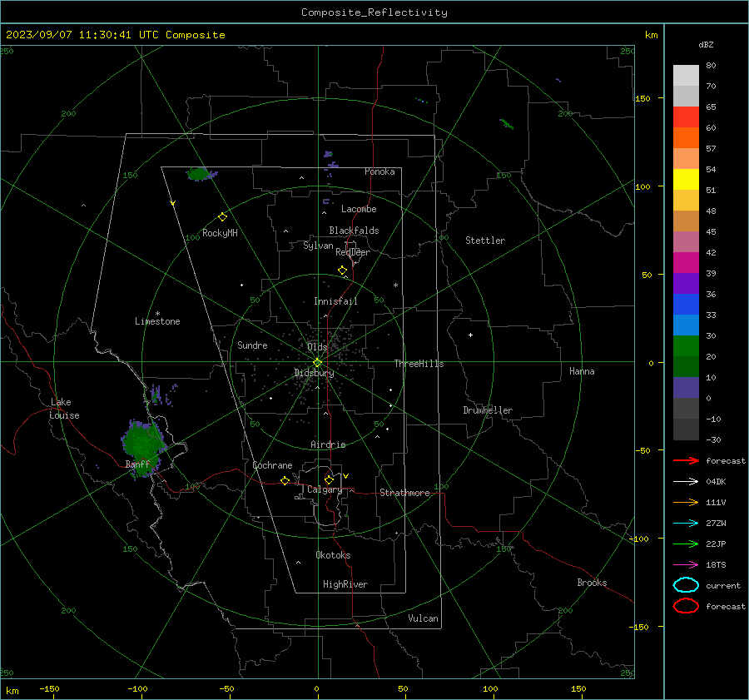The image size is (749, 700).
Task: Click the yellow diamond at the radar center
Action: pos(318,362)
